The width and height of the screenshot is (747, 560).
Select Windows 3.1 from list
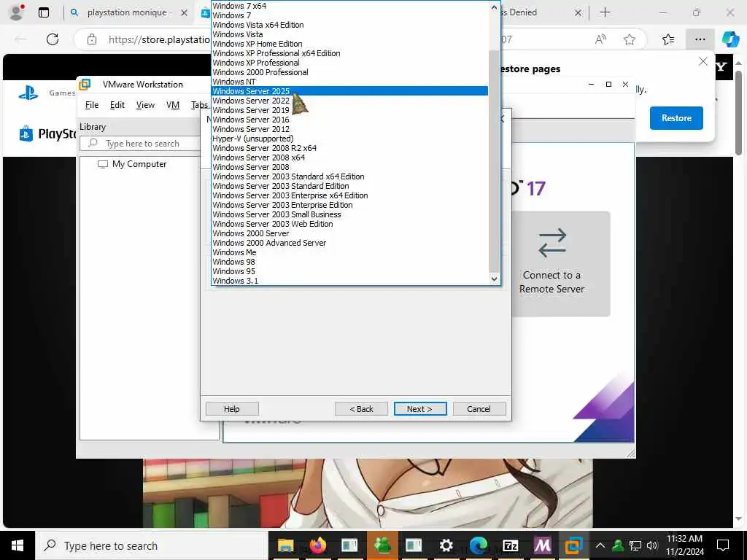coord(349,281)
